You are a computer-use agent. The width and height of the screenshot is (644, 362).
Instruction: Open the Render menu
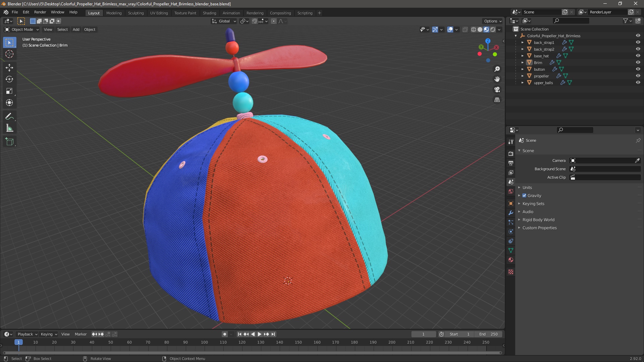click(40, 12)
